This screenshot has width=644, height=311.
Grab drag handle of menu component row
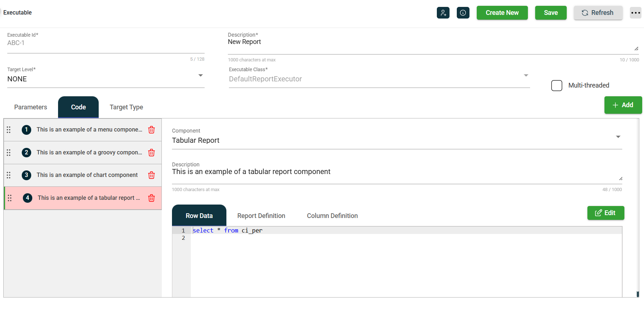pyautogui.click(x=9, y=130)
